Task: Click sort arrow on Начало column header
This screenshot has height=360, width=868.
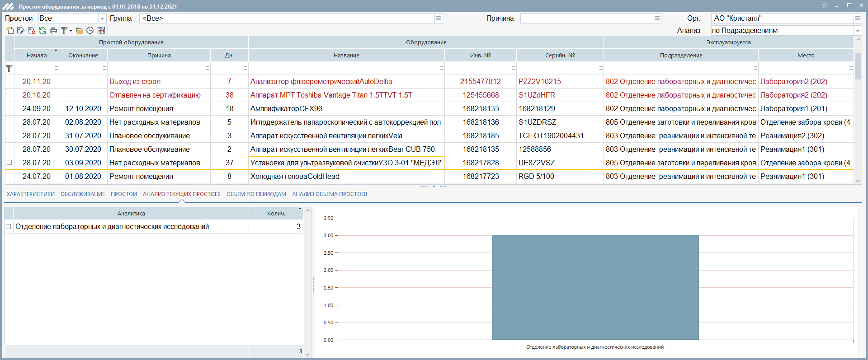Action: (56, 51)
